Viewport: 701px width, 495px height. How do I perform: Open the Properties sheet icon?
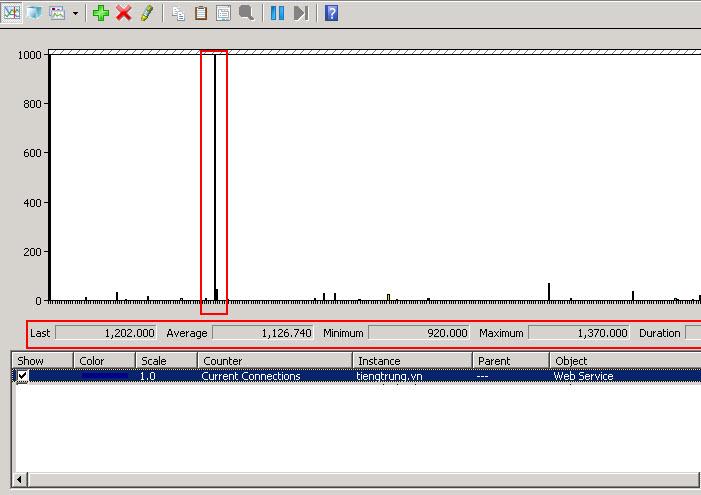point(224,13)
